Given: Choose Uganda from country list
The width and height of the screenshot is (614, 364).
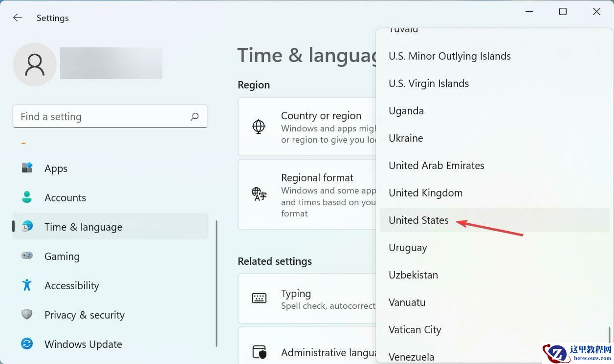Looking at the screenshot, I should tap(494, 111).
